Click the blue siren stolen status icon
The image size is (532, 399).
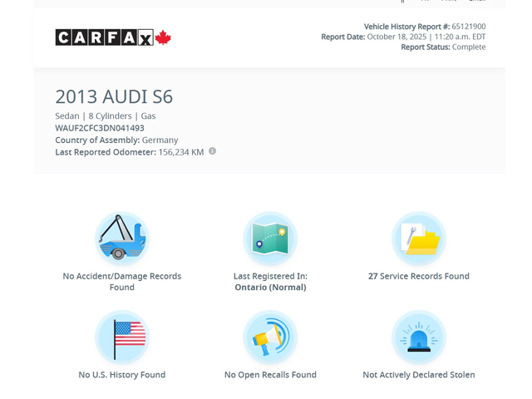419,337
